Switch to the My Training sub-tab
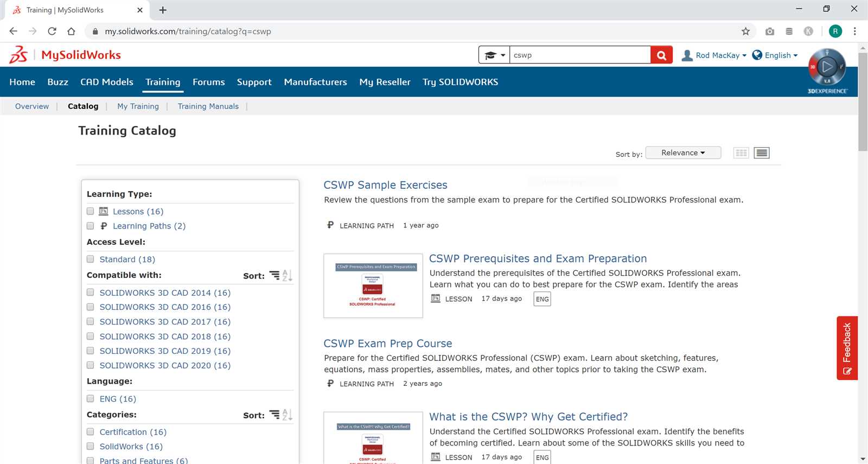868x464 pixels. (138, 106)
